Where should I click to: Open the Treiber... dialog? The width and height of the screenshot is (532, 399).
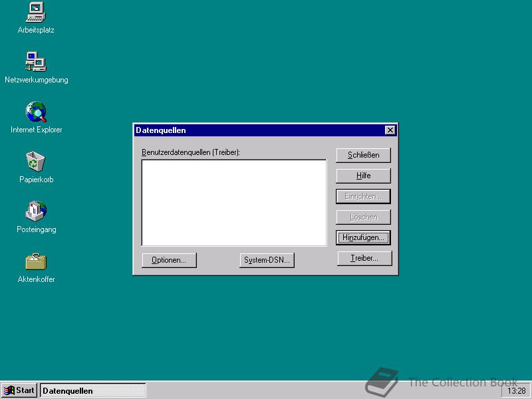[x=364, y=258]
